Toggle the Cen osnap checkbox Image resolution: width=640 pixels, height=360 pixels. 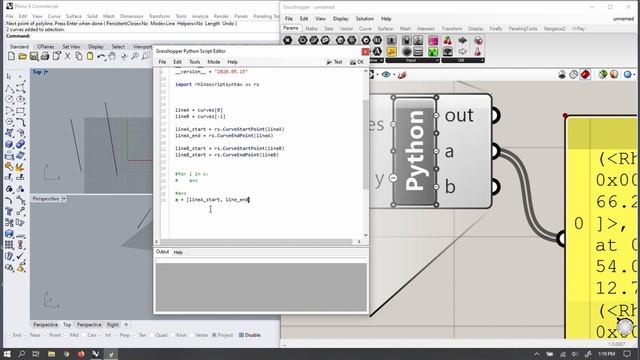[x=84, y=335]
